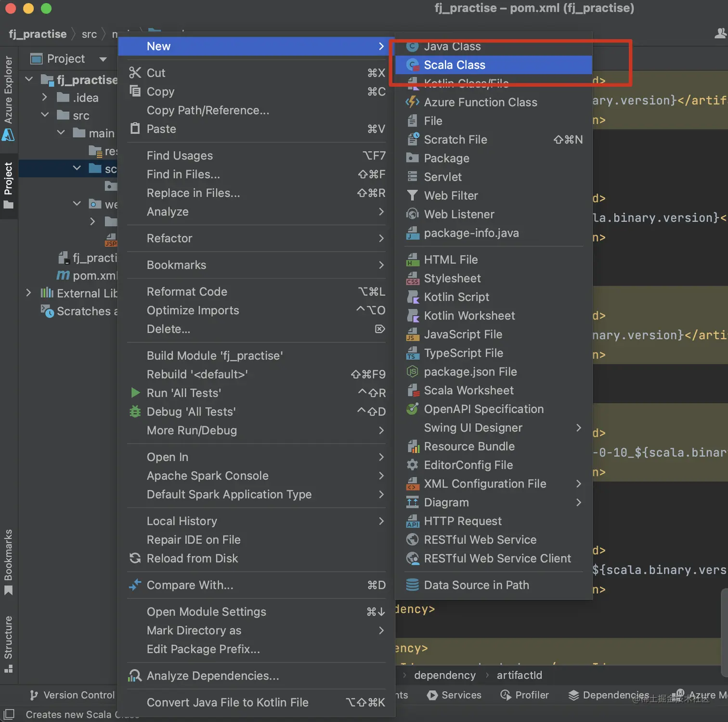The width and height of the screenshot is (728, 722).
Task: Click the Azure Function Class lightning icon
Action: point(413,102)
